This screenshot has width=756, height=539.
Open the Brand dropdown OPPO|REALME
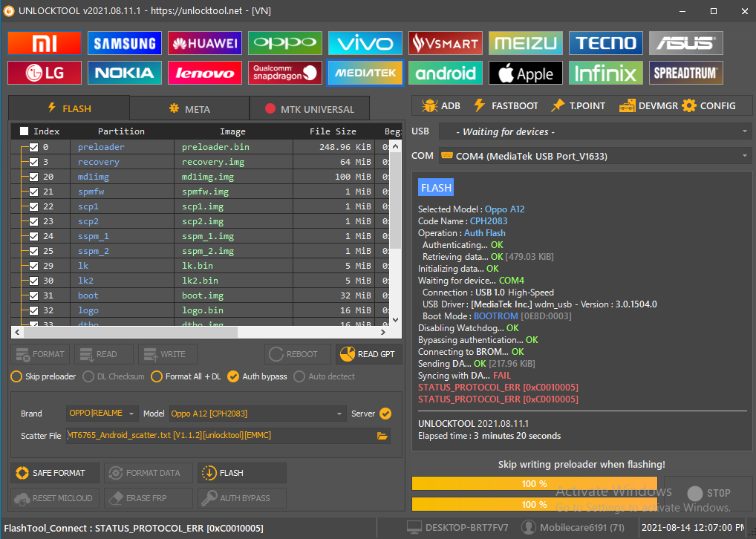pyautogui.click(x=102, y=414)
